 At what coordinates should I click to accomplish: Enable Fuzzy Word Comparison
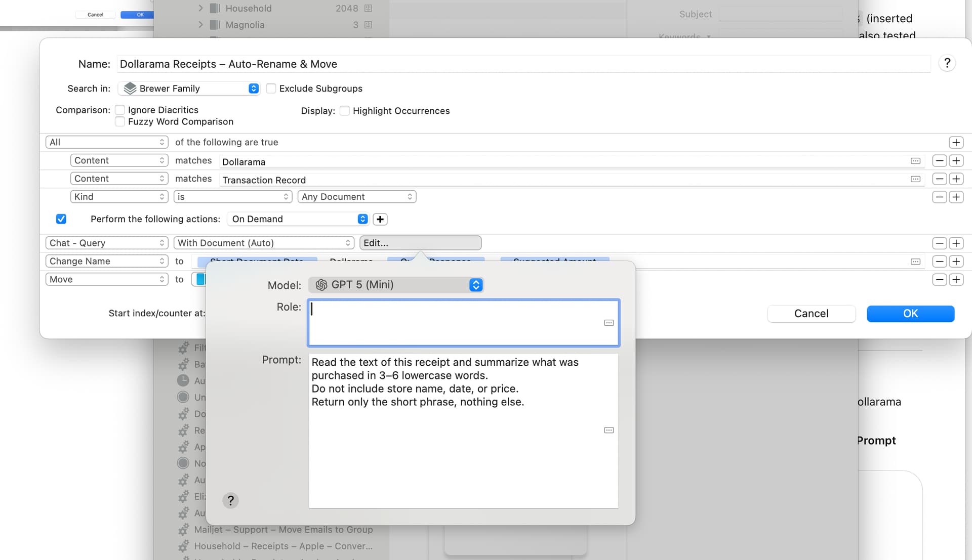[x=120, y=121]
